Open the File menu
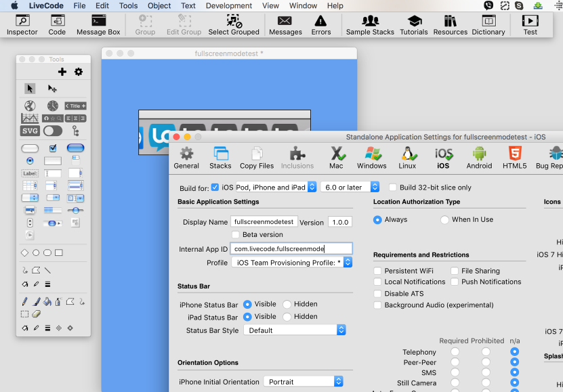Viewport: 563px width, 392px height. (79, 5)
